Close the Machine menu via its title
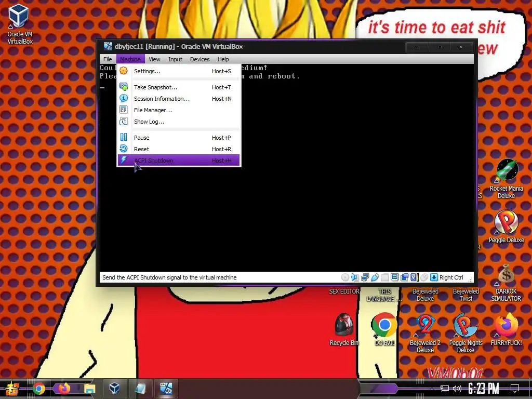The image size is (532, 399). [x=130, y=59]
